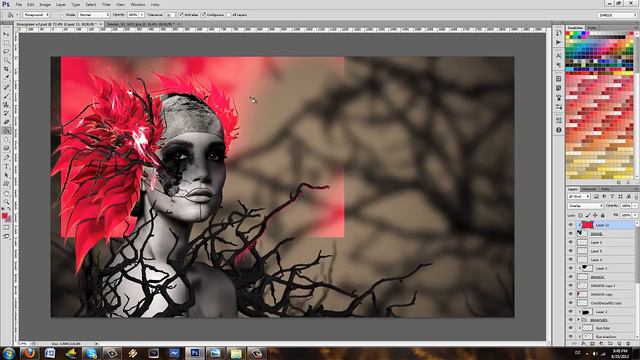Select the CrackDecayRE copy layer
Image resolution: width=640 pixels, height=360 pixels.
[602, 303]
